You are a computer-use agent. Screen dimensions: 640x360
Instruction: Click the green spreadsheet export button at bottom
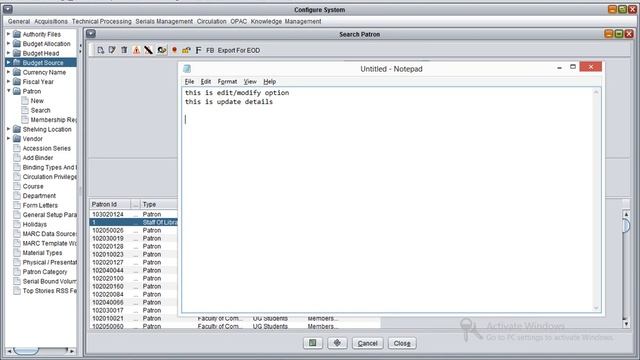313,343
